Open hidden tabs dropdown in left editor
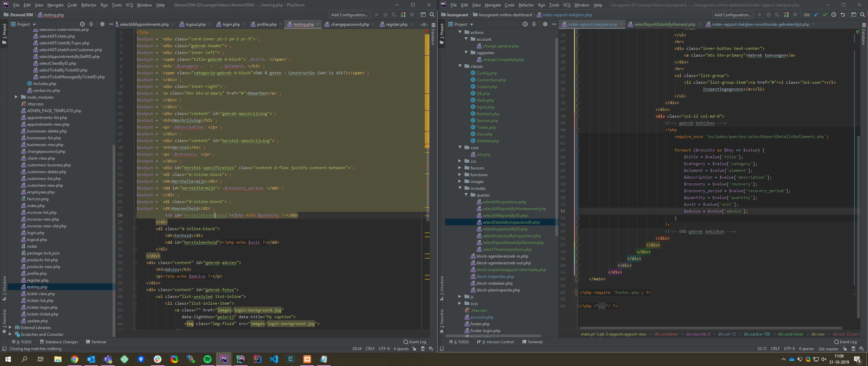The height and width of the screenshot is (366, 868). pos(423,24)
